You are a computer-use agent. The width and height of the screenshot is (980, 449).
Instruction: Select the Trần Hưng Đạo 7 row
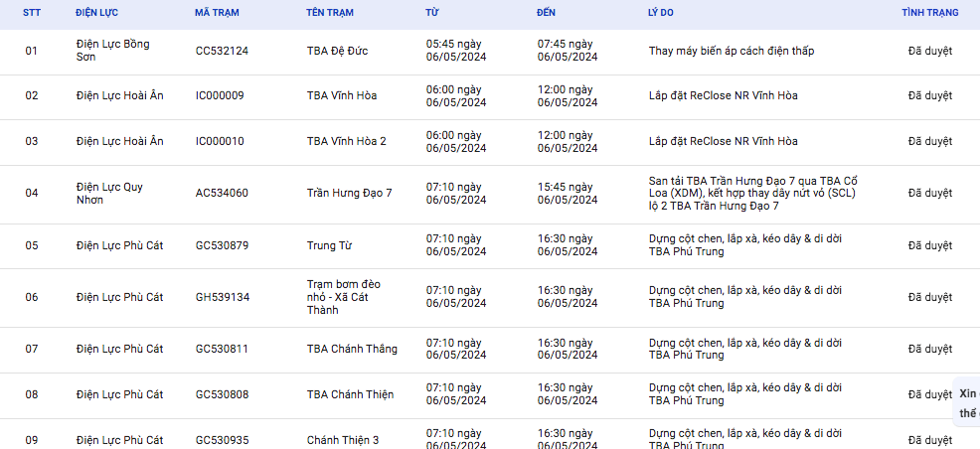(x=349, y=193)
